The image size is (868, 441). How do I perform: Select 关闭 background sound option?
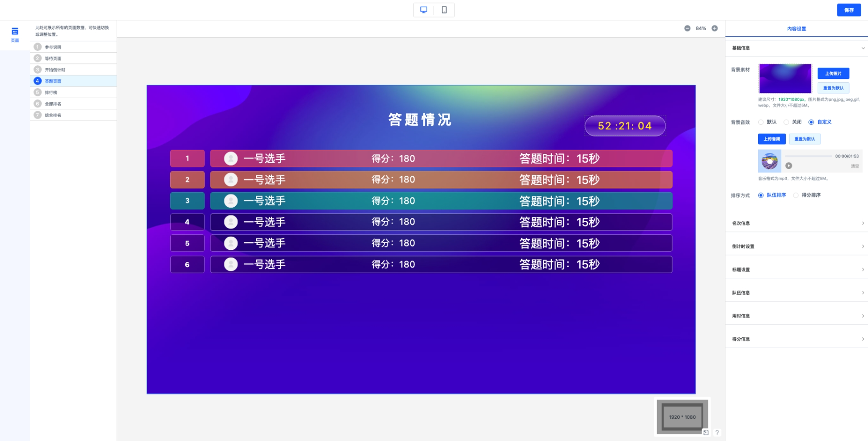coord(786,122)
